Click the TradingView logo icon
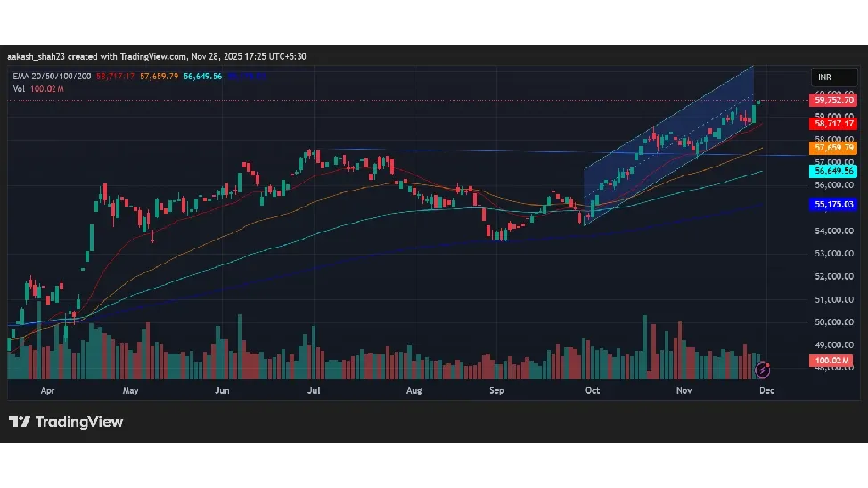Image resolution: width=868 pixels, height=488 pixels. click(19, 422)
